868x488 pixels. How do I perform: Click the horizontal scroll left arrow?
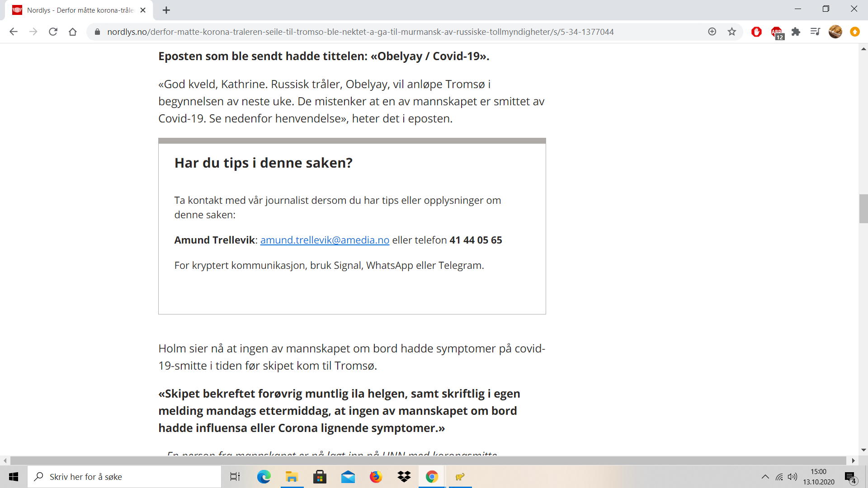tap(5, 460)
